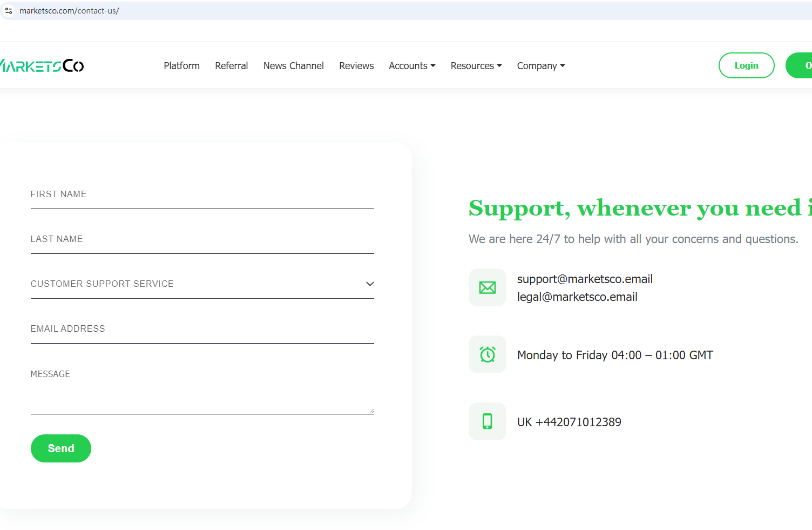Screen dimensions: 812x530
Task: Open the Reviews page
Action: (x=356, y=66)
